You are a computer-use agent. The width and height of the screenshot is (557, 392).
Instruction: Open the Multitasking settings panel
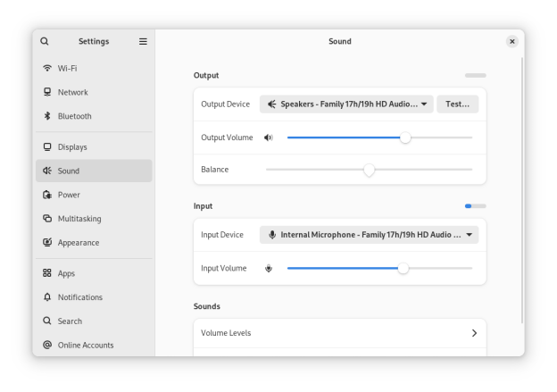(79, 219)
